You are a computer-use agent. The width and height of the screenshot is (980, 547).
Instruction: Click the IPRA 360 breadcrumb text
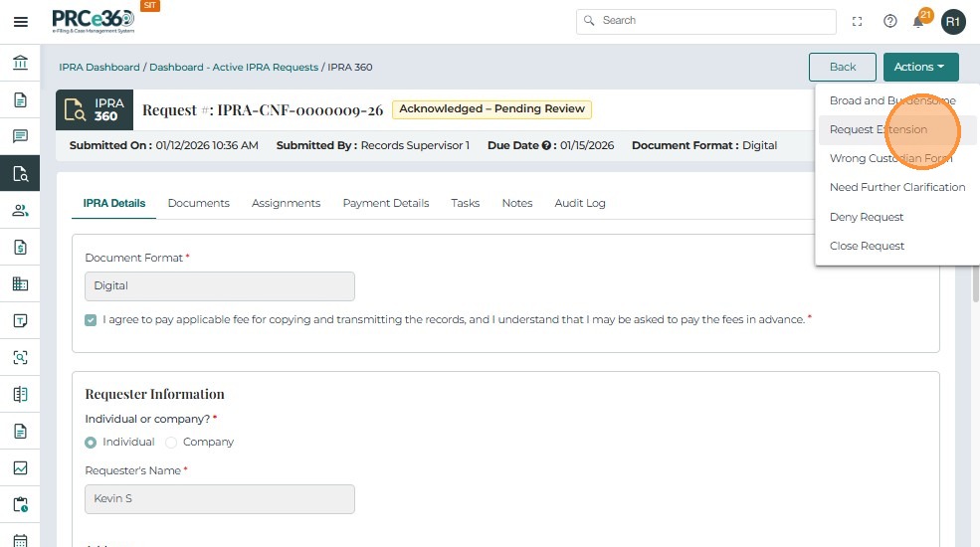[x=350, y=67]
